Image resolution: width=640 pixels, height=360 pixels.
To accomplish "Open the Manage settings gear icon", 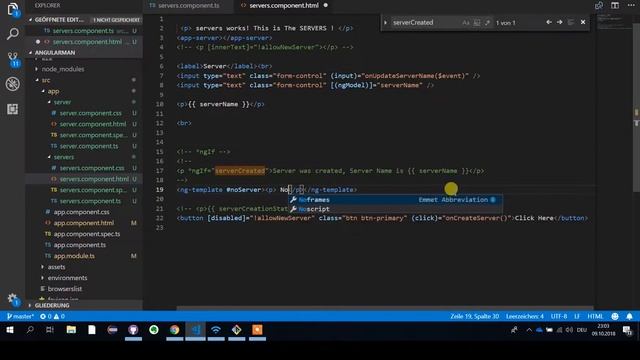I will (13, 299).
